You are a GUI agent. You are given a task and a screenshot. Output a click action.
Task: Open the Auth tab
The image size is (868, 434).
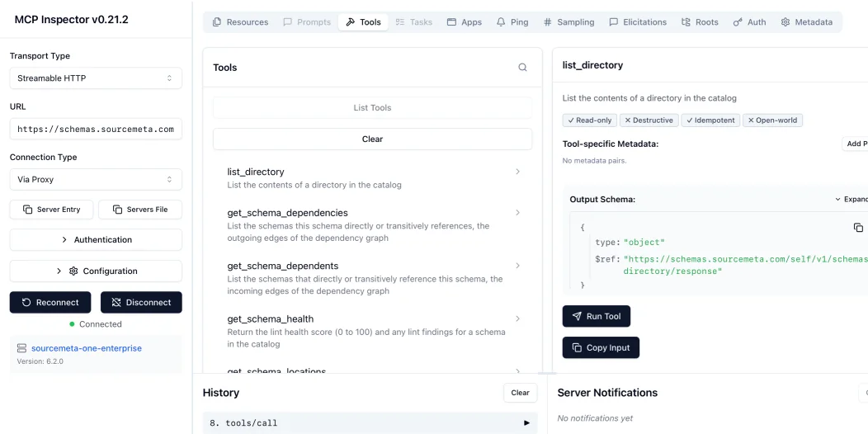tap(749, 22)
